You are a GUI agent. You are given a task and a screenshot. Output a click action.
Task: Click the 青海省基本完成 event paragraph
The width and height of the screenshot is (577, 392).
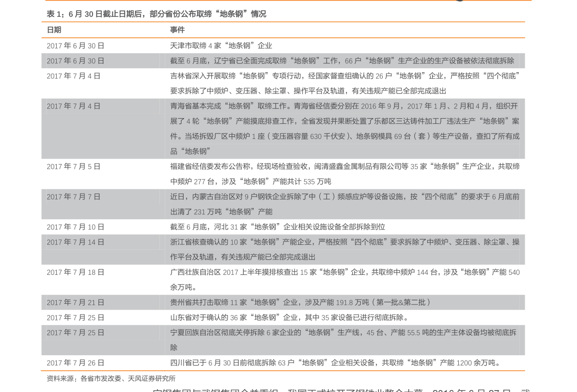[344, 129]
